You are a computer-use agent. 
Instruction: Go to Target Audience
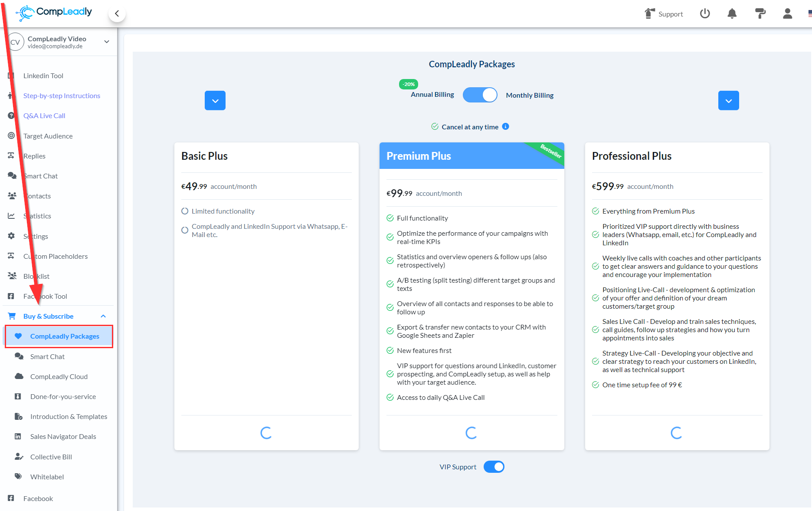(x=48, y=136)
